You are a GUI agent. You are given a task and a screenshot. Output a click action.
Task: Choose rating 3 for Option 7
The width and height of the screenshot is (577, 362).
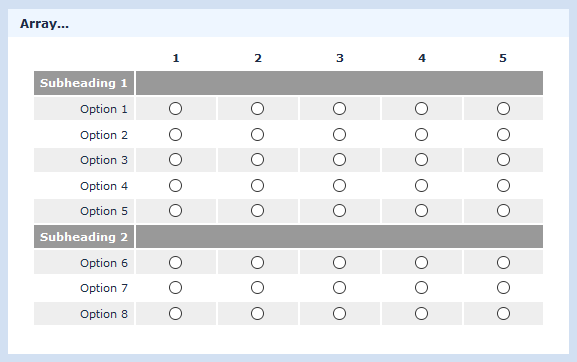339,288
